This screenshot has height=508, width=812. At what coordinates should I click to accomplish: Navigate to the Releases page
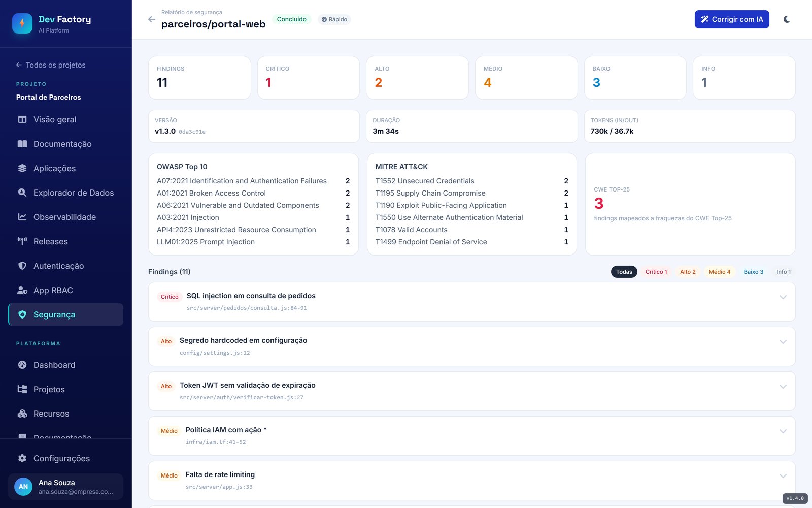pyautogui.click(x=65, y=241)
